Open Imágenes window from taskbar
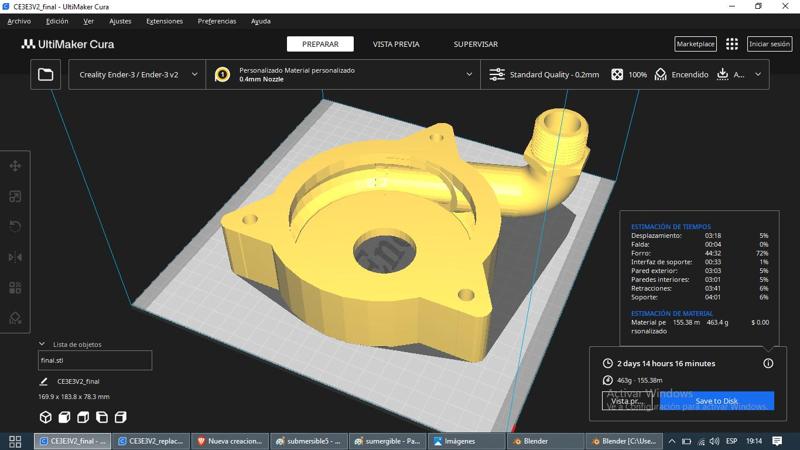 pyautogui.click(x=467, y=441)
